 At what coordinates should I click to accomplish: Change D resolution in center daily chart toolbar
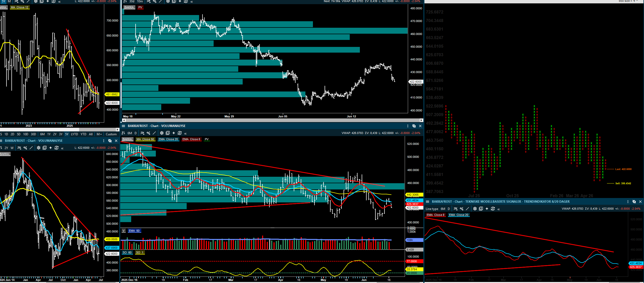coord(136,133)
